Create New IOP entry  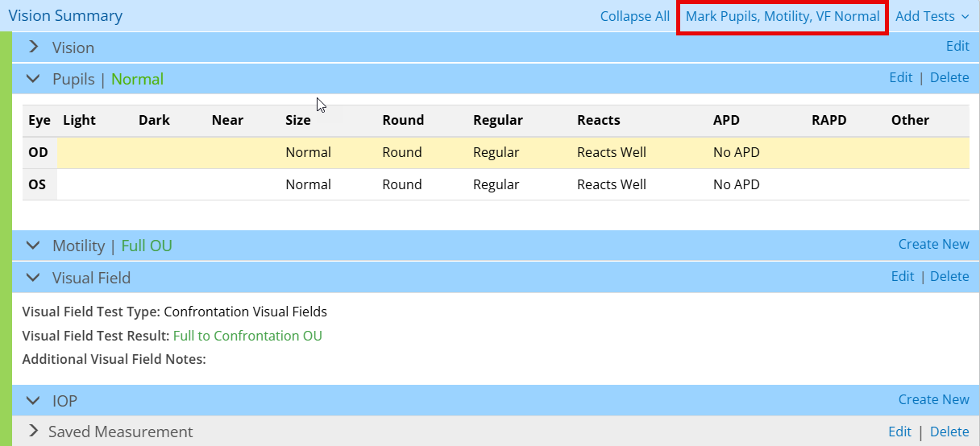[x=933, y=399]
